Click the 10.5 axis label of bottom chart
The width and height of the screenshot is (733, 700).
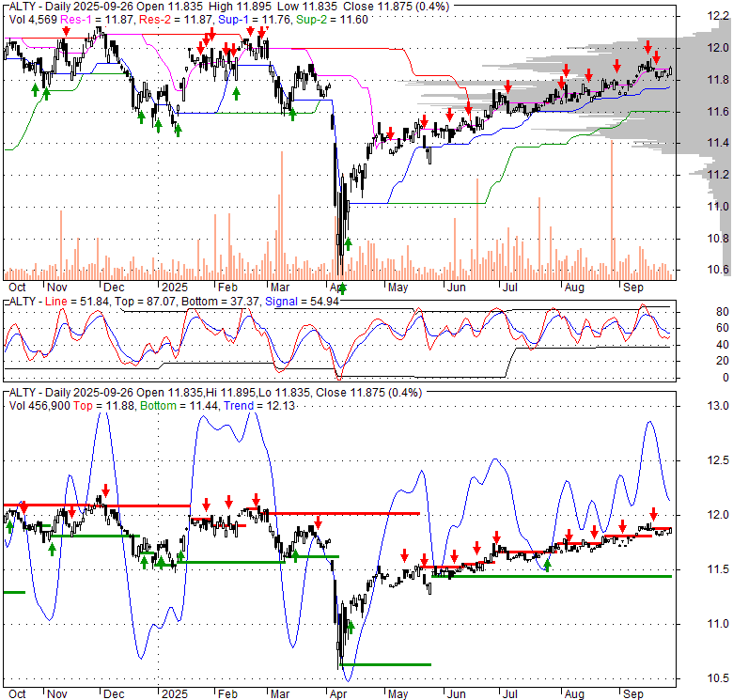(x=718, y=678)
